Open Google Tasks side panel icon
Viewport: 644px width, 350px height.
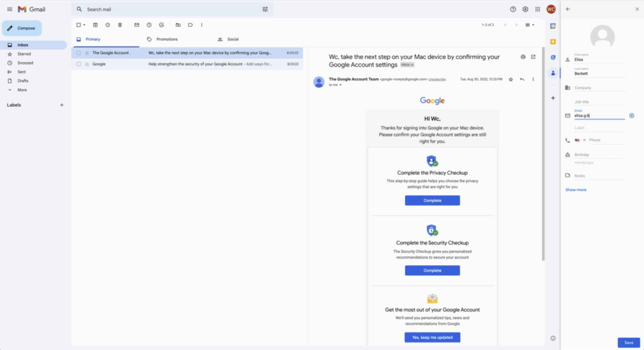(x=553, y=57)
